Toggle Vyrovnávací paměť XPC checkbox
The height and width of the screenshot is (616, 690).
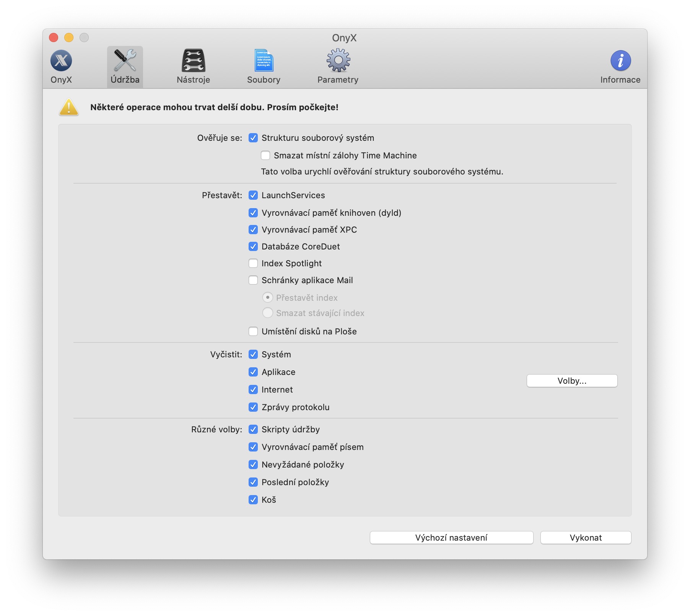point(253,230)
